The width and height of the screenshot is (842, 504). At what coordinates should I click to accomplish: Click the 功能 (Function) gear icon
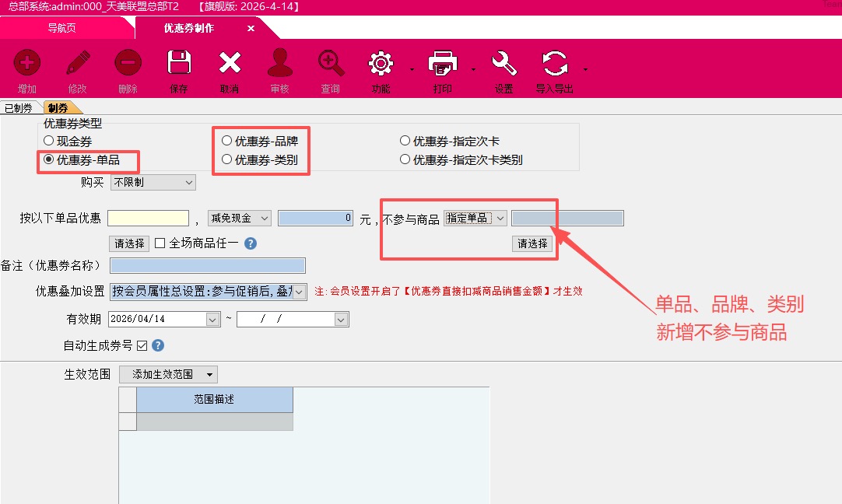pyautogui.click(x=381, y=63)
